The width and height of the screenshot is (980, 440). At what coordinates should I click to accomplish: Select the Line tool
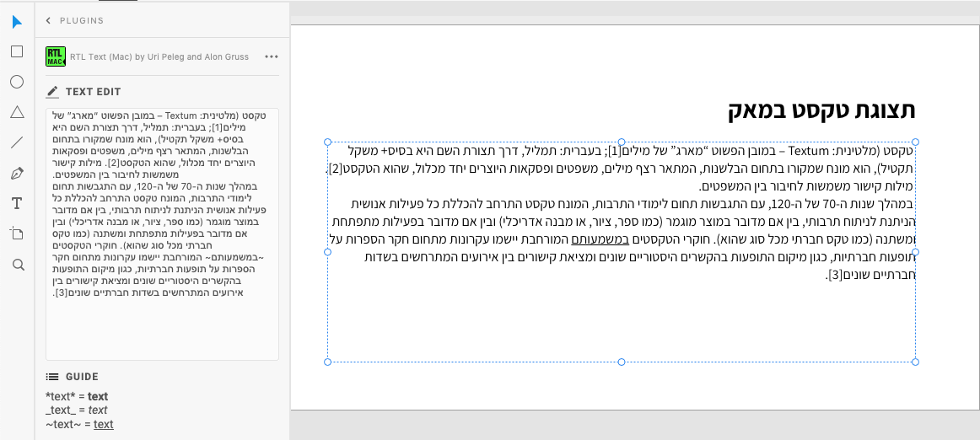17,142
